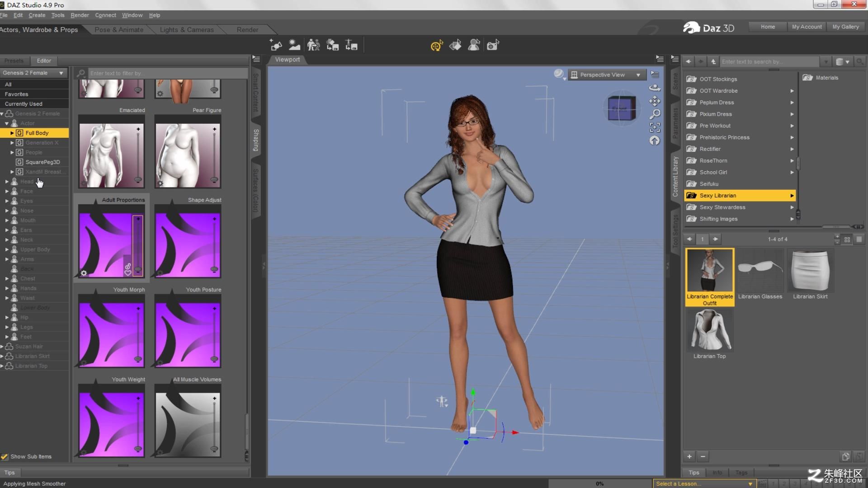
Task: Go back in Content Library
Action: coord(688,61)
